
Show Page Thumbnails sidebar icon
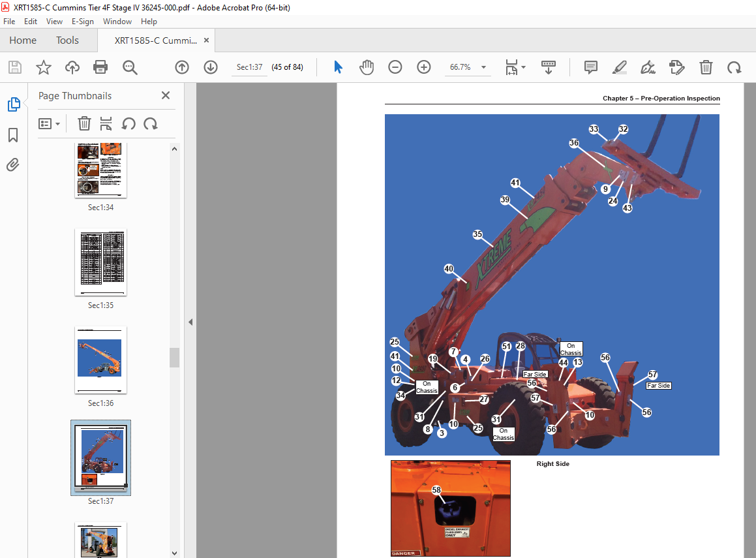click(14, 104)
